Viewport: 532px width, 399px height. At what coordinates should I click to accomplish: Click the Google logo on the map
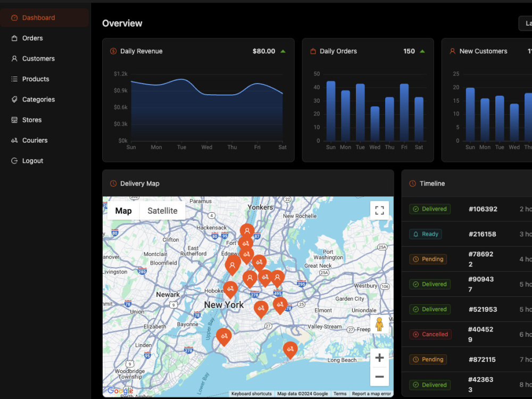click(120, 391)
